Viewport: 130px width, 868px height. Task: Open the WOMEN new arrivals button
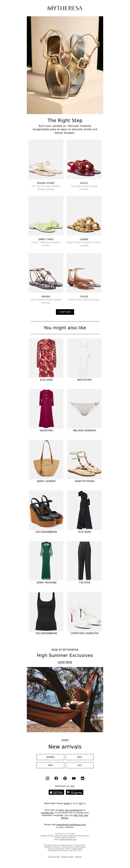pyautogui.click(x=50, y=757)
